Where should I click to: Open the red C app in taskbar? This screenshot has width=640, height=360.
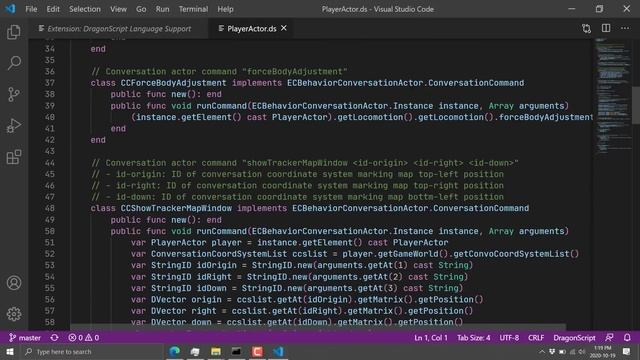(257, 351)
